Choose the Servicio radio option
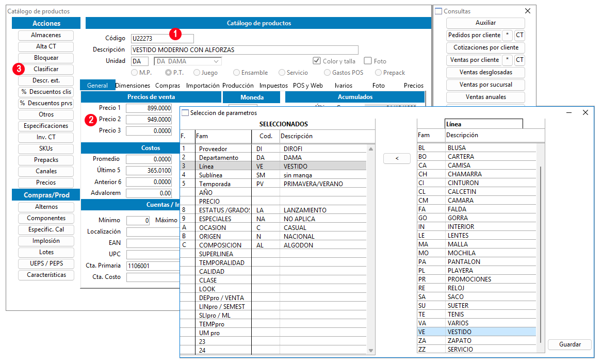Screen dimensions: 602x364 [x=282, y=73]
